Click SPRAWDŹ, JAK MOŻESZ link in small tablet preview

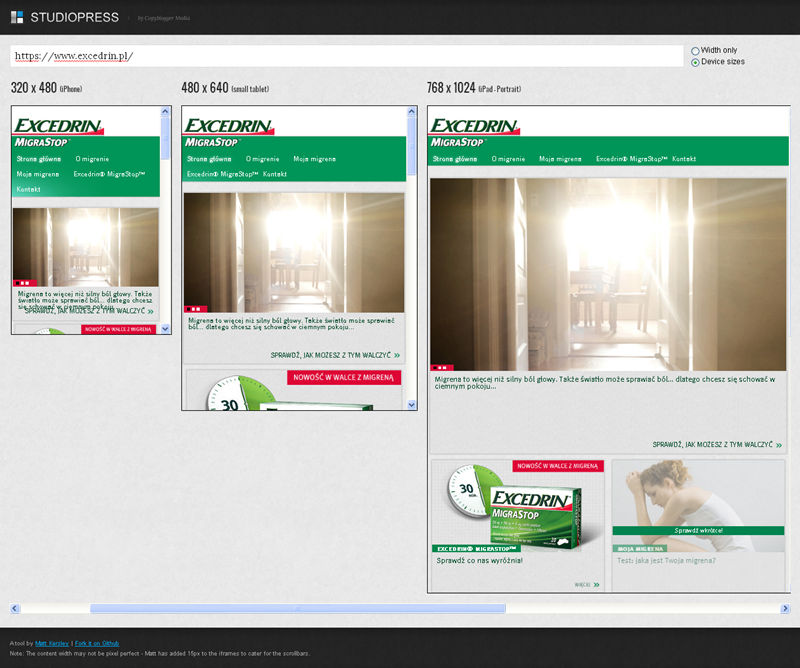pyautogui.click(x=335, y=355)
